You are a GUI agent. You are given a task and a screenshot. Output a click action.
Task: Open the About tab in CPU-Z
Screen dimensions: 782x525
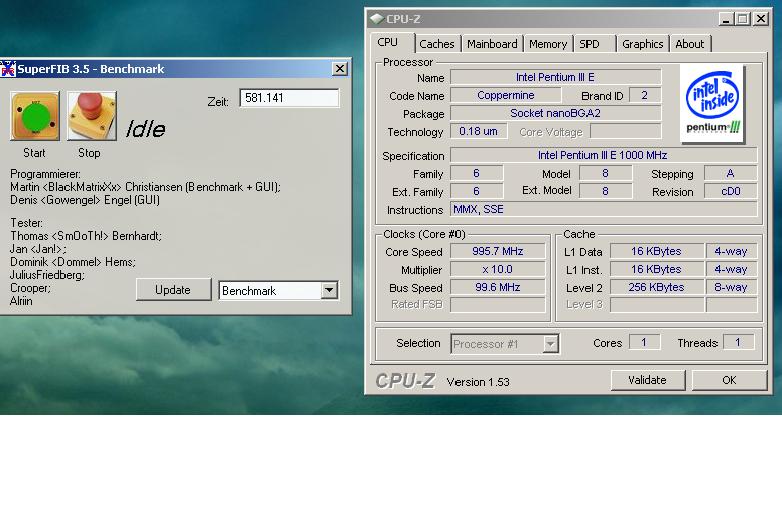[690, 44]
